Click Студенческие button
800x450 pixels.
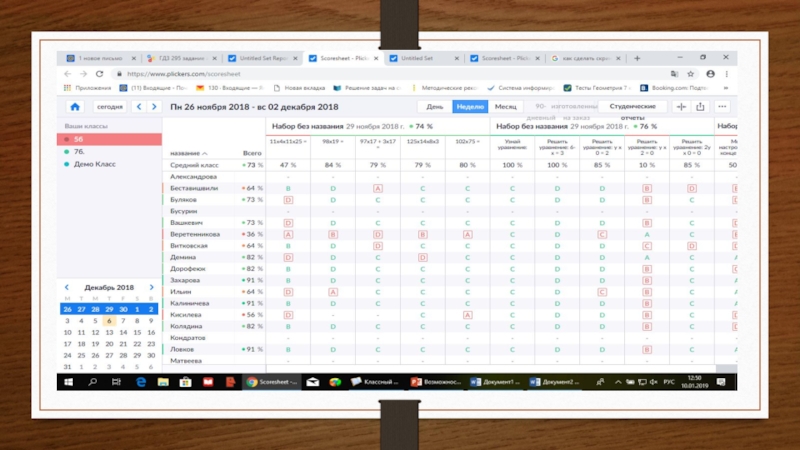(x=632, y=107)
